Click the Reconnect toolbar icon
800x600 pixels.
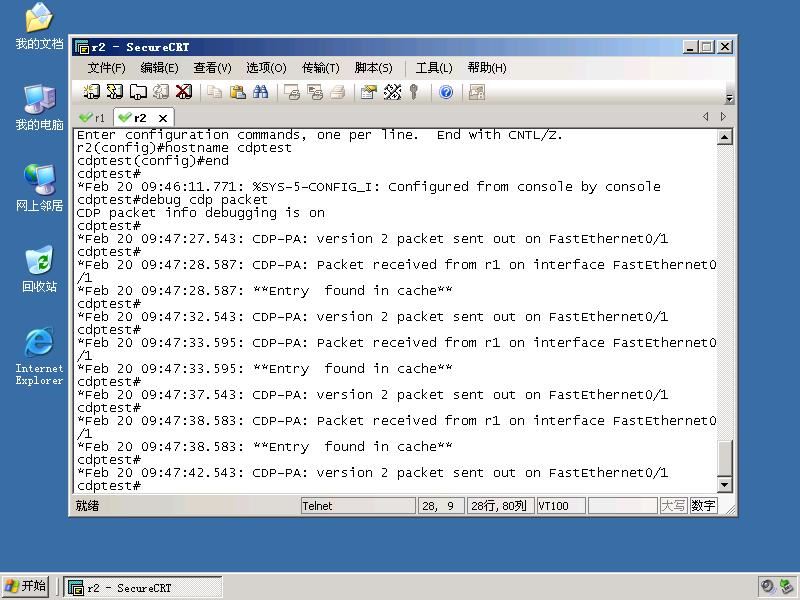161,92
